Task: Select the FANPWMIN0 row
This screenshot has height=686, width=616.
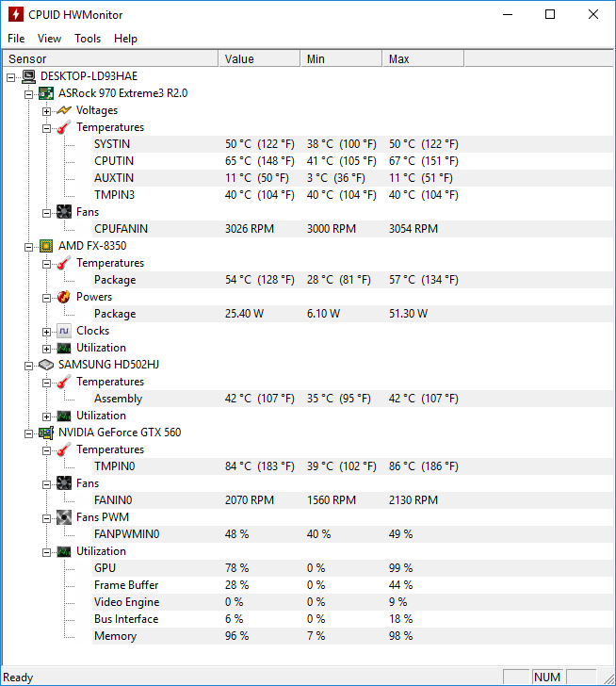Action: 352,534
